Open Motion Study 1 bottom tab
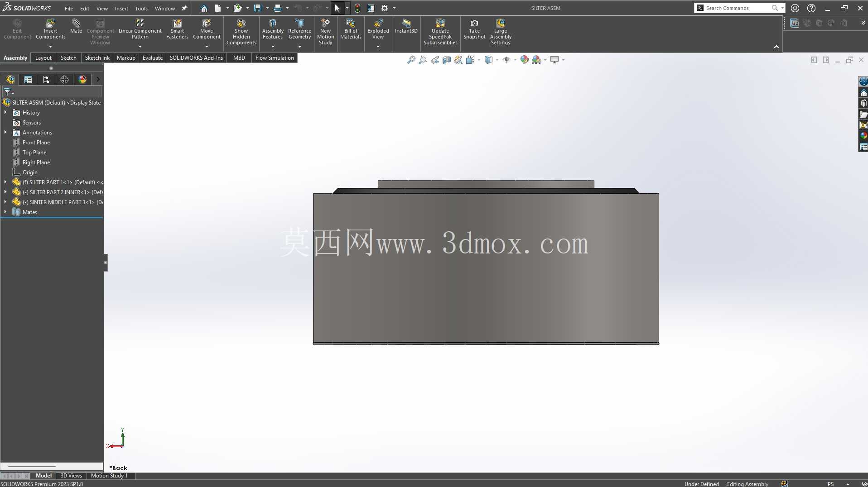Image resolution: width=868 pixels, height=487 pixels. coord(109,476)
